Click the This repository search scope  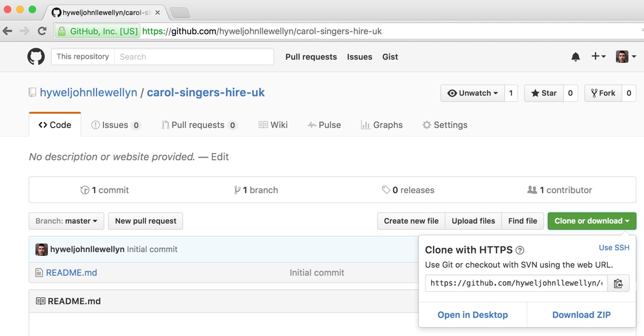tap(83, 56)
